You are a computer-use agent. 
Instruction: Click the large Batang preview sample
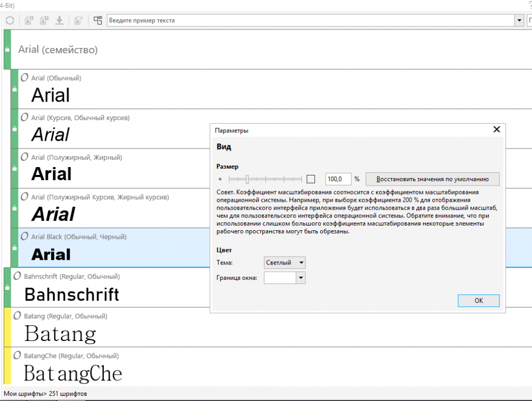point(61,334)
